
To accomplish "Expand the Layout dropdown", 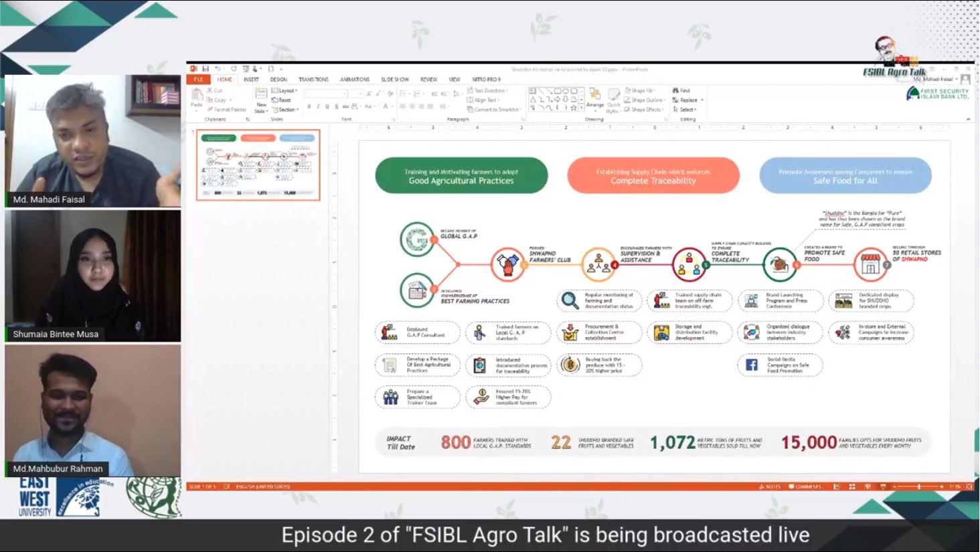I will pos(285,90).
